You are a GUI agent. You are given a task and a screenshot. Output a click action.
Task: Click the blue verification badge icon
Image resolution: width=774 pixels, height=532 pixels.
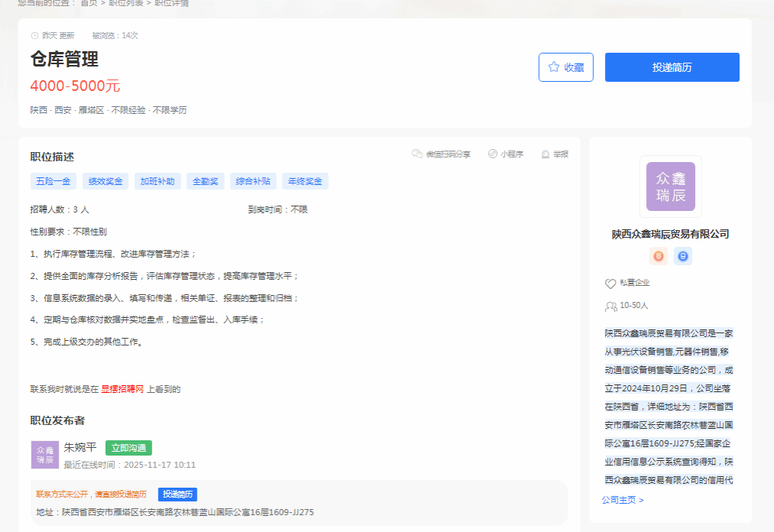point(683,256)
